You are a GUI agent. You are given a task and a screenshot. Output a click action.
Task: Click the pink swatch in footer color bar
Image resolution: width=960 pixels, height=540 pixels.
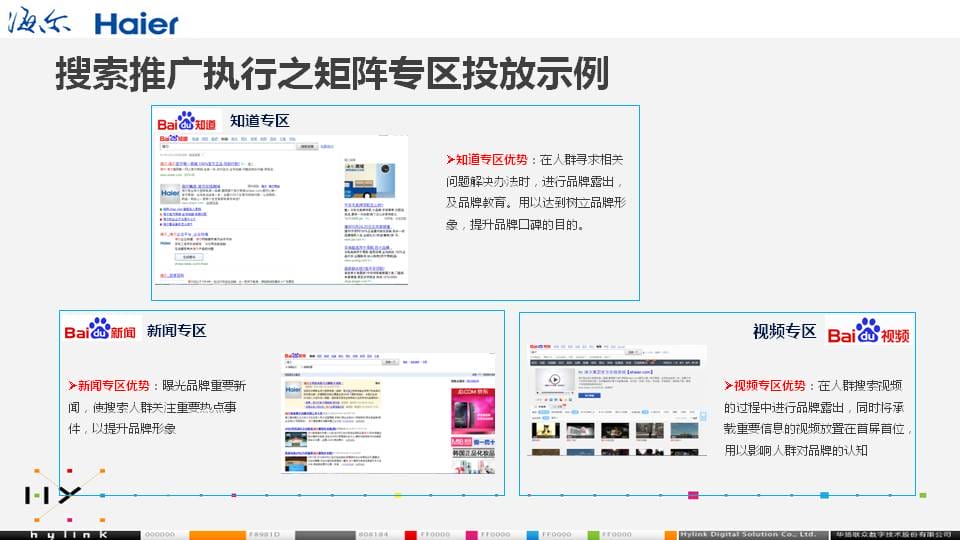471,535
